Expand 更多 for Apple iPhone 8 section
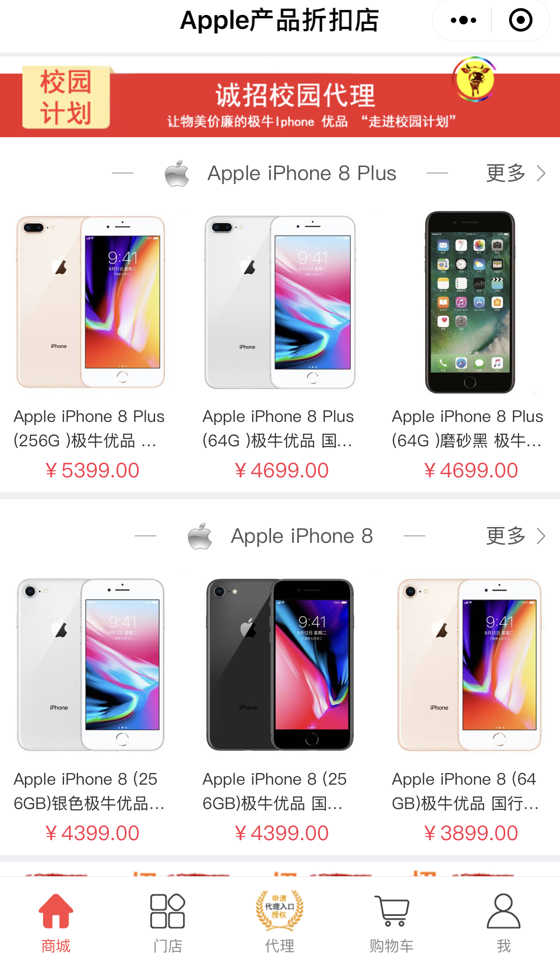The height and width of the screenshot is (962, 560). coord(516,536)
